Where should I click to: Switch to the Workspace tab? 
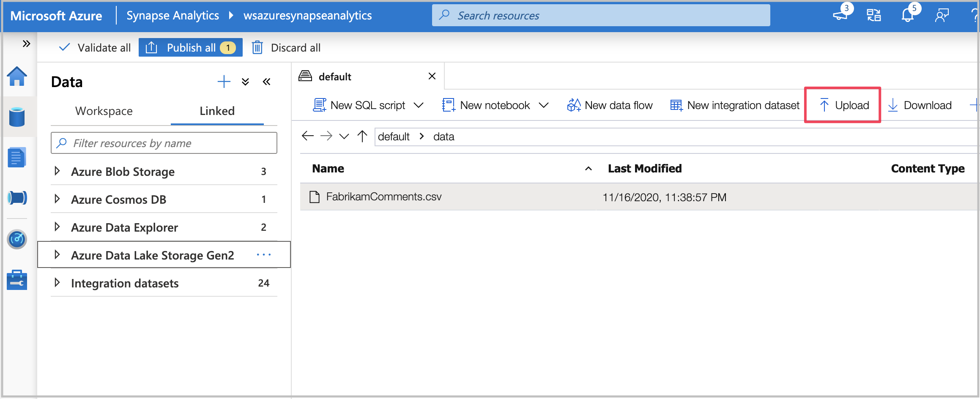click(x=104, y=111)
